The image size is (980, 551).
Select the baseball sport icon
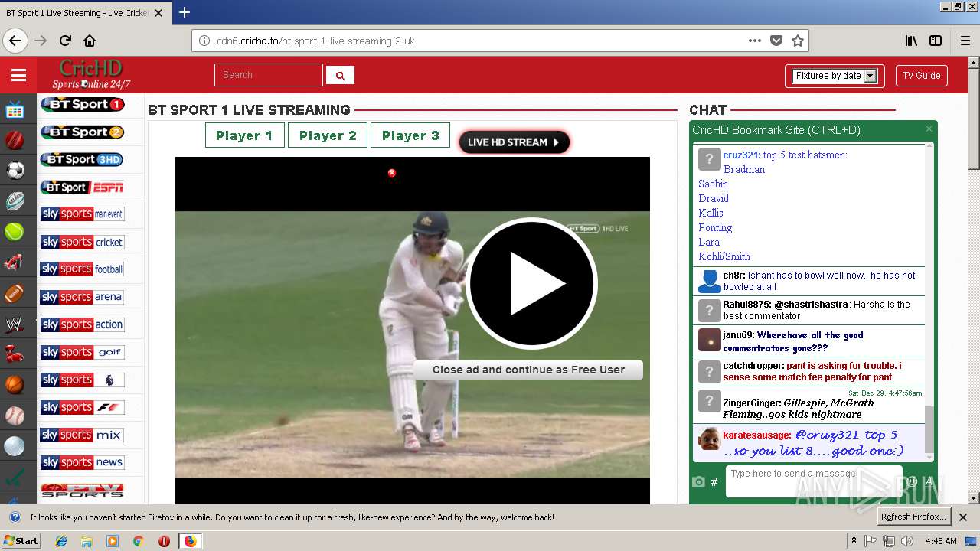pos(15,416)
